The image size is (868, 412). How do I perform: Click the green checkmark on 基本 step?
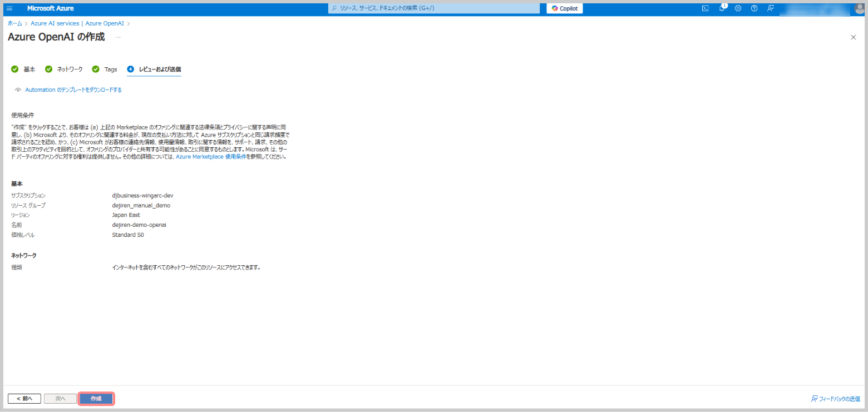click(x=15, y=70)
